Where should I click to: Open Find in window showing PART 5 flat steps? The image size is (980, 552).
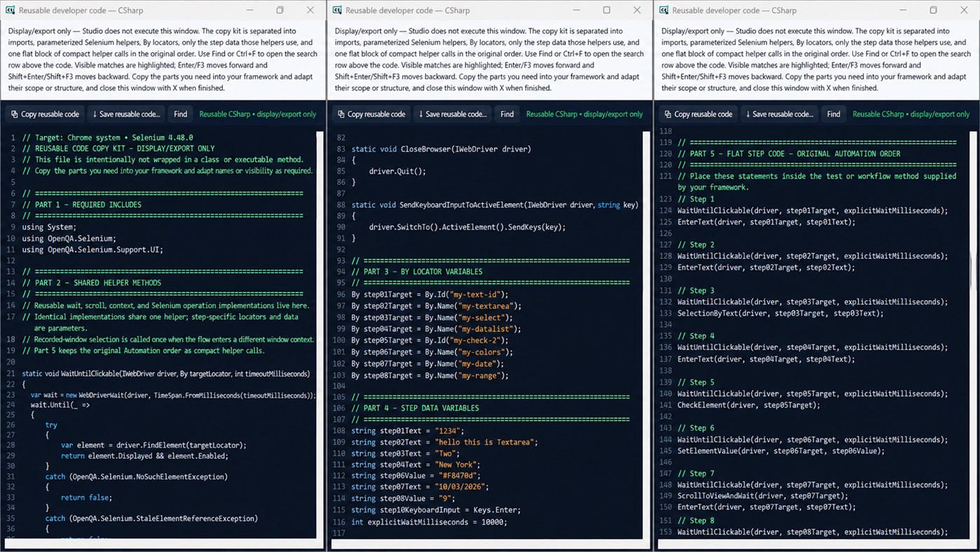click(833, 114)
